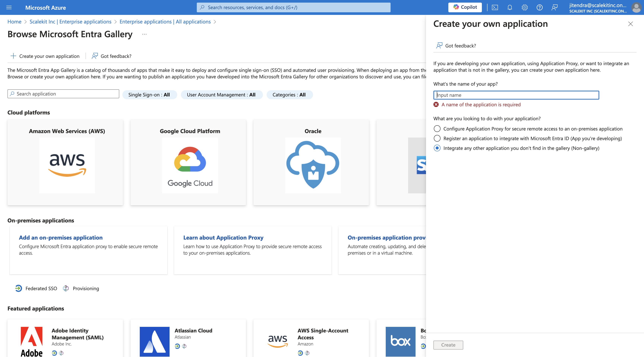Click Adobe Identity Management provisioning icon
Image resolution: width=644 pixels, height=357 pixels.
61,353
